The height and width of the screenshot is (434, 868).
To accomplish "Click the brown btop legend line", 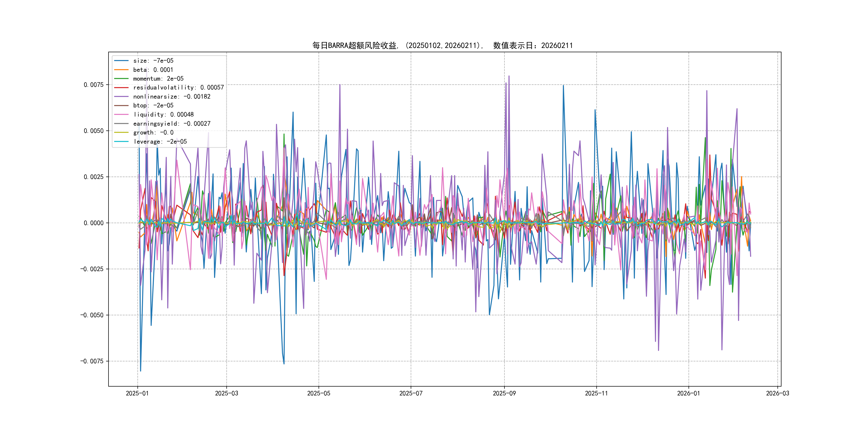I will pyautogui.click(x=121, y=106).
